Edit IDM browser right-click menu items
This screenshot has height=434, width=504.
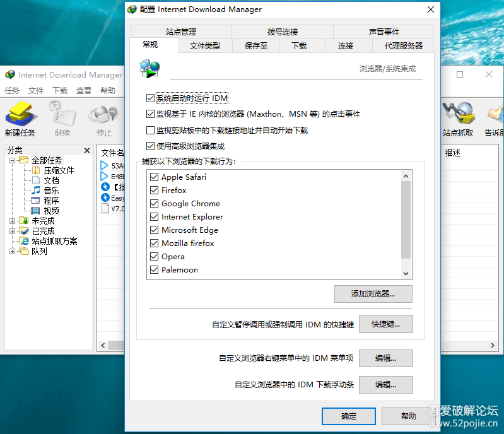(x=385, y=358)
